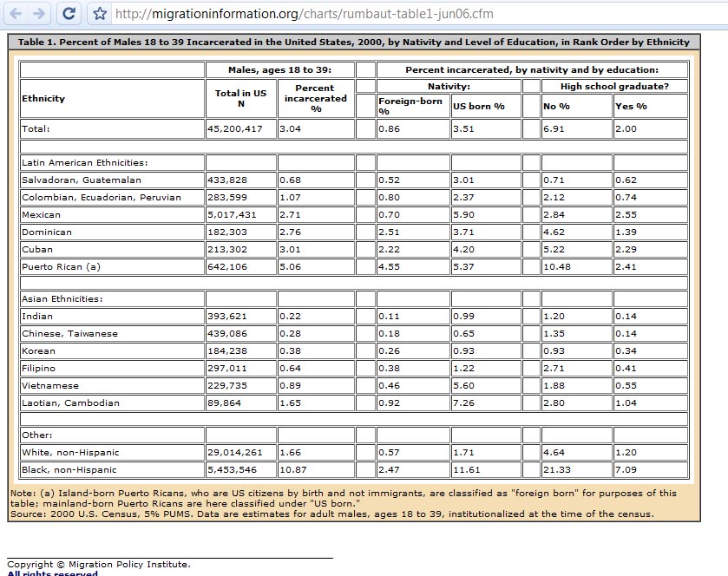The width and height of the screenshot is (728, 576).
Task: Select the 'Latin American Ethnicities:' row label
Action: (84, 162)
